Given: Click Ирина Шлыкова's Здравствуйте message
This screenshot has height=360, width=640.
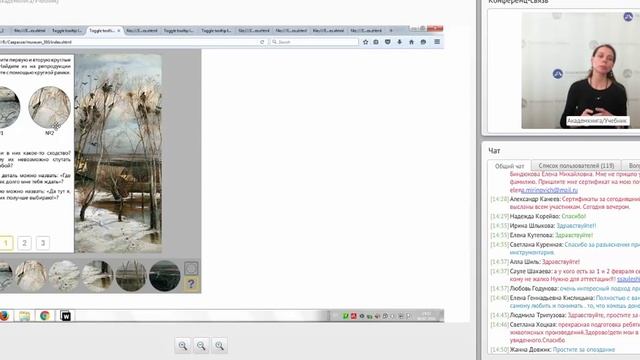Looking at the screenshot, I should [x=543, y=226].
